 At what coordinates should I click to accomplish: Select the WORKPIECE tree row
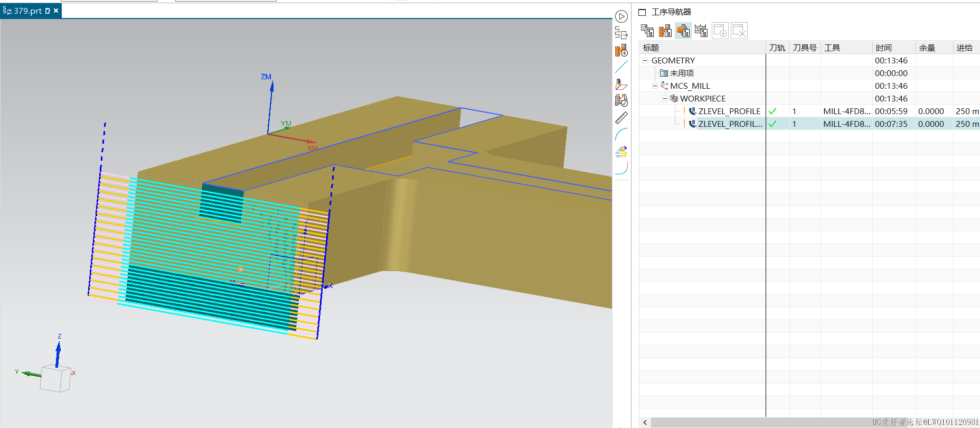click(x=809, y=98)
